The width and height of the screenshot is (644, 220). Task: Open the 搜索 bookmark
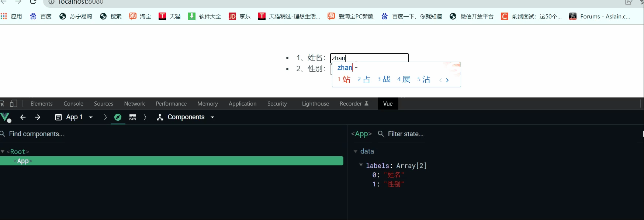(x=111, y=16)
